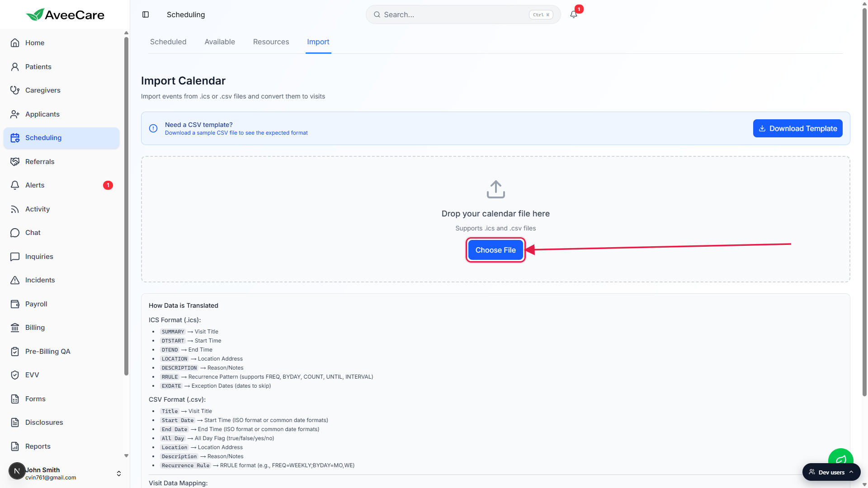Screen dimensions: 868x488
Task: Click the SUMMARY code label
Action: click(x=173, y=332)
